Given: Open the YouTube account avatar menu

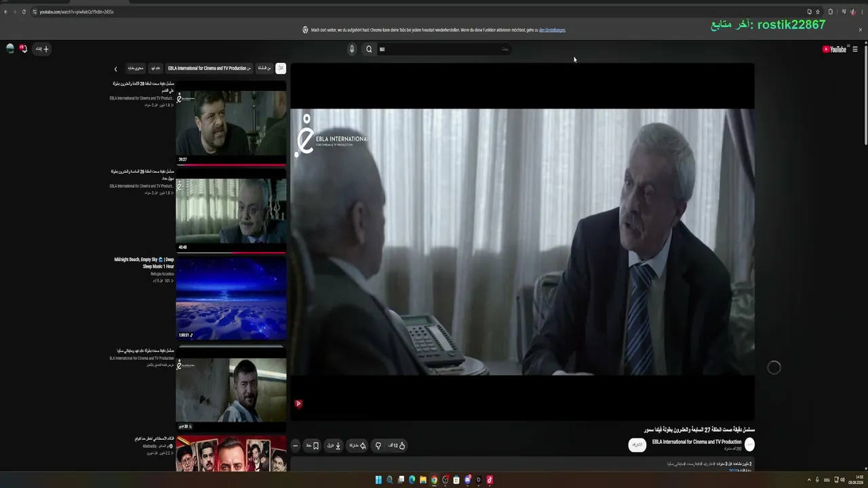Looking at the screenshot, I should (x=9, y=49).
